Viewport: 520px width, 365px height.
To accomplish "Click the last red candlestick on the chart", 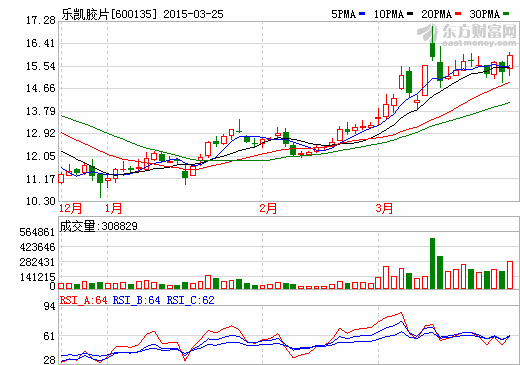I will pyautogui.click(x=510, y=62).
